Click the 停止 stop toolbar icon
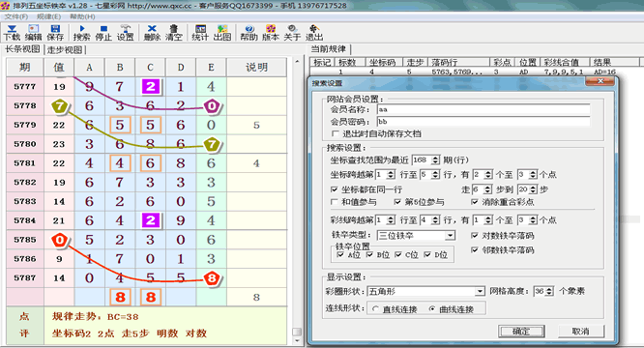The width and height of the screenshot is (644, 348). click(x=103, y=33)
